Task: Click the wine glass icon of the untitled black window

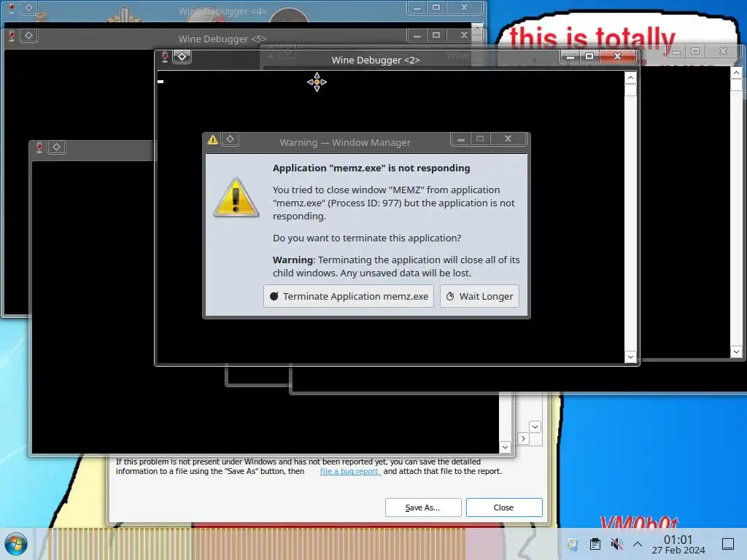Action: [39, 147]
